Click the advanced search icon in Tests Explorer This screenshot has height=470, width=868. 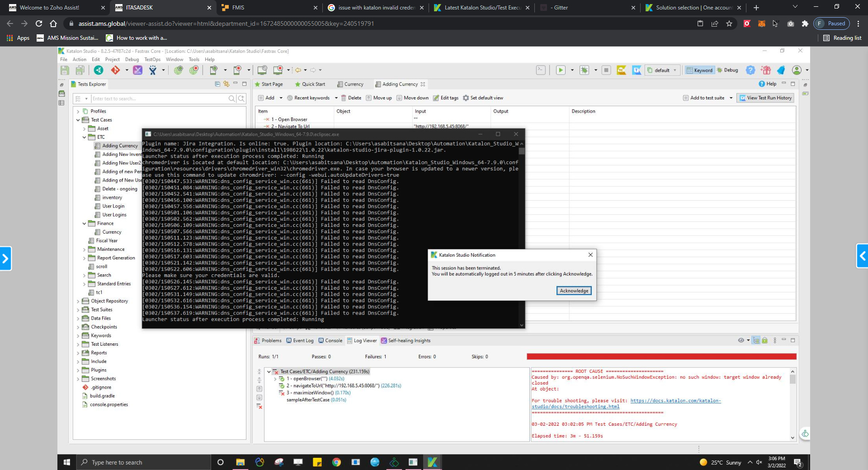[241, 99]
